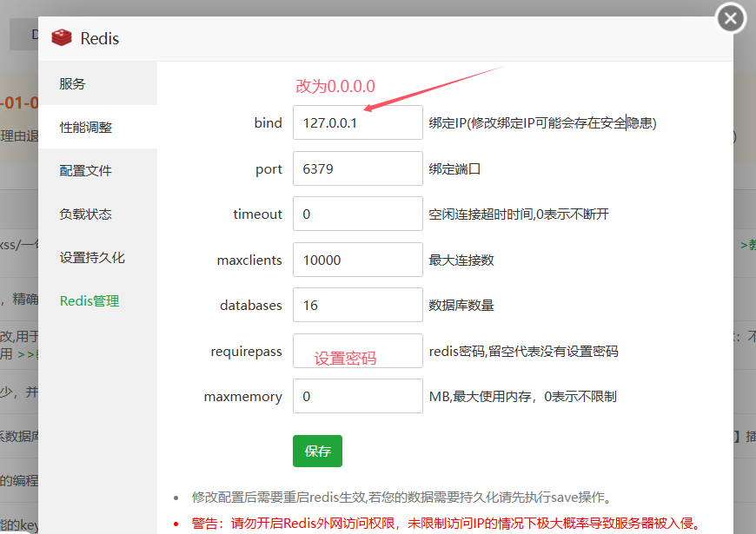Click the 数据库数量 label text
This screenshot has height=534, width=756.
461,306
